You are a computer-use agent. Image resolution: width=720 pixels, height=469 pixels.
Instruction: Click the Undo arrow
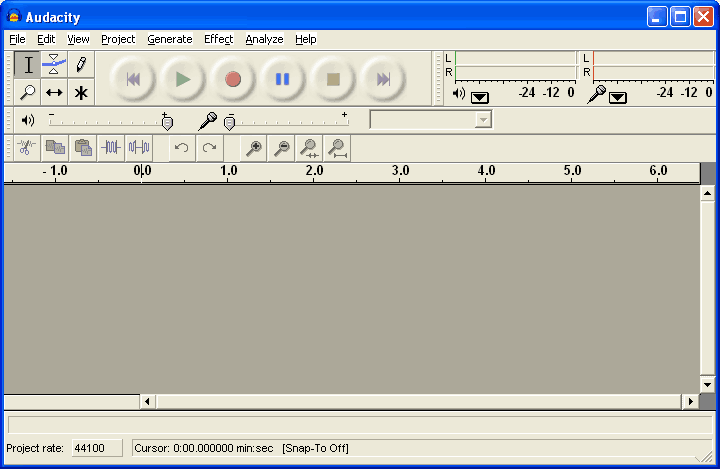pyautogui.click(x=182, y=148)
